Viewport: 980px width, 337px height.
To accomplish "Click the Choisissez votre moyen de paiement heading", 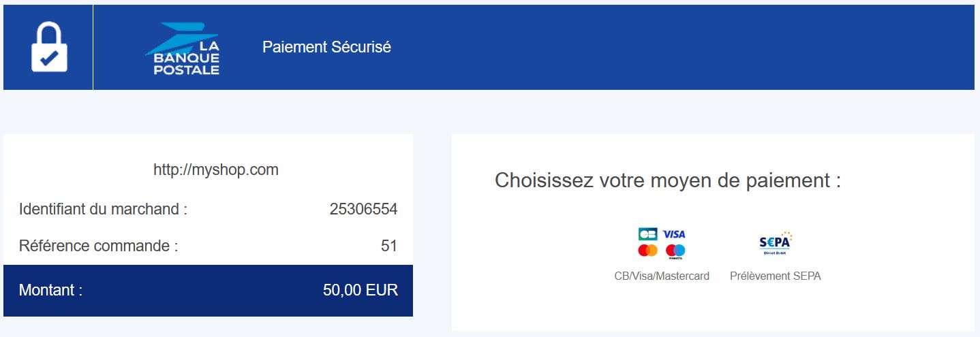I will pos(668,181).
